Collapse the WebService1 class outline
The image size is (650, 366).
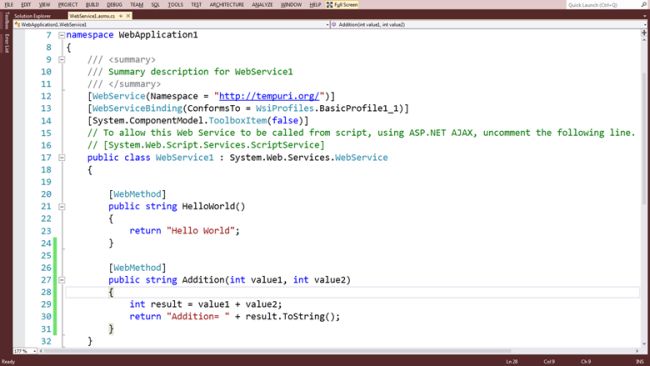click(x=61, y=158)
